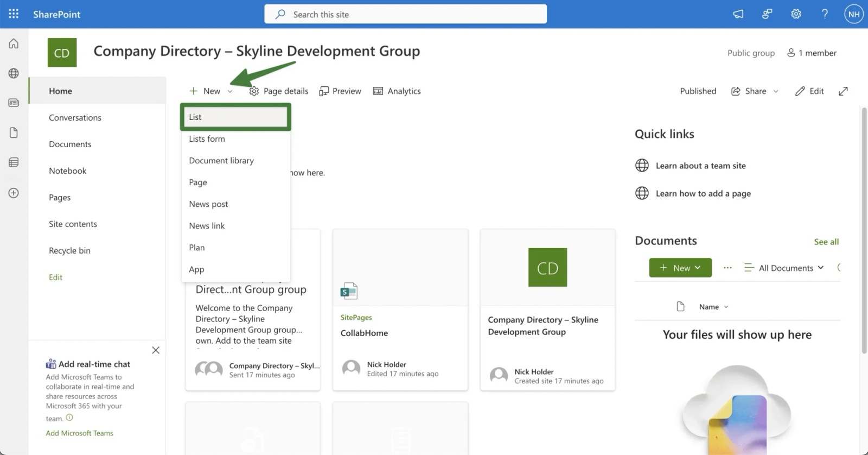
Task: Click the megaphone feedback icon in header
Action: coord(738,14)
